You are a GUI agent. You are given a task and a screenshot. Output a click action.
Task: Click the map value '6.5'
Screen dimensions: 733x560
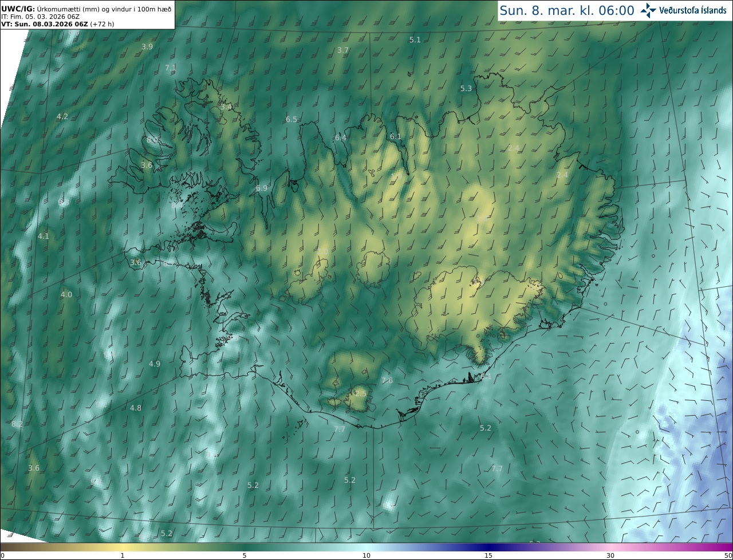click(291, 119)
